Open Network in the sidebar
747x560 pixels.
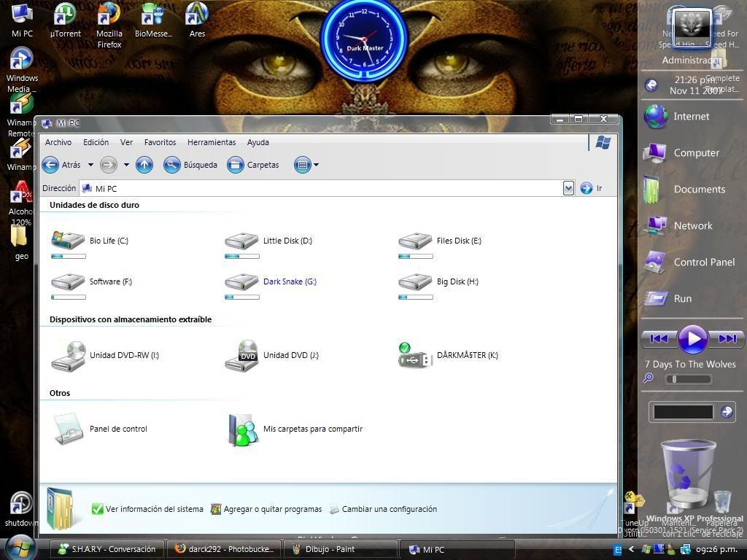point(678,226)
